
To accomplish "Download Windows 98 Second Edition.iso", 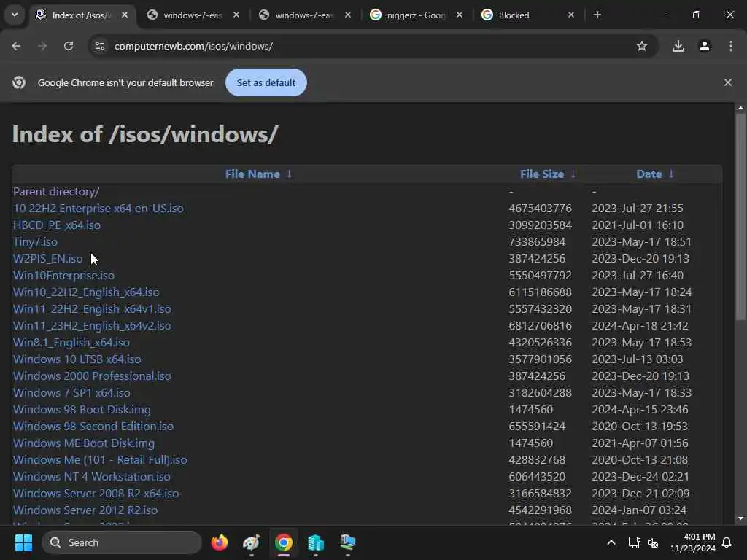I will (93, 426).
